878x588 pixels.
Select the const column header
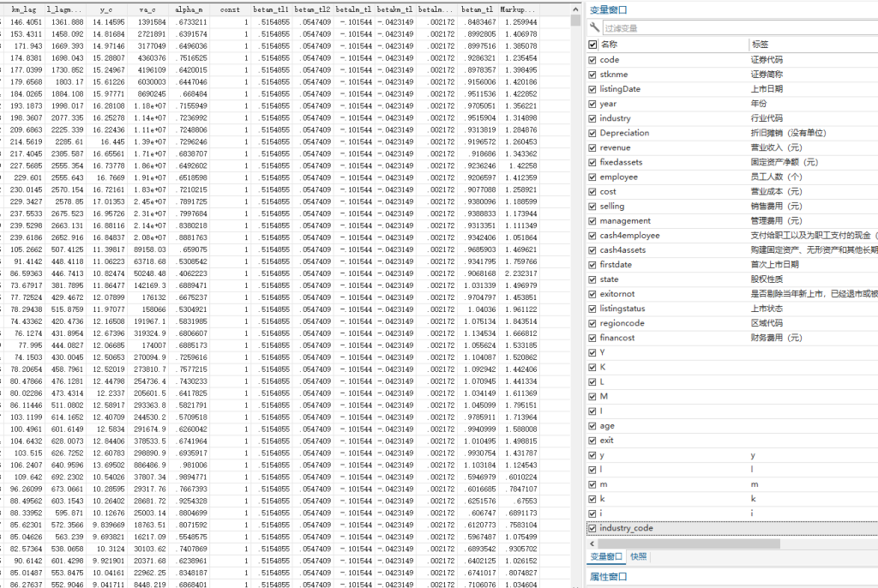[230, 9]
